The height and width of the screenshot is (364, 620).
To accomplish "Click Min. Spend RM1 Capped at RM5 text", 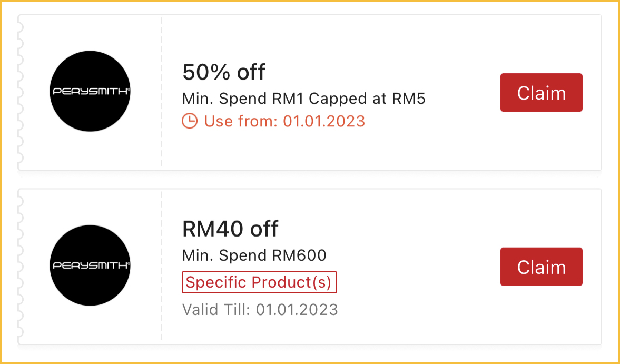I will (x=303, y=99).
